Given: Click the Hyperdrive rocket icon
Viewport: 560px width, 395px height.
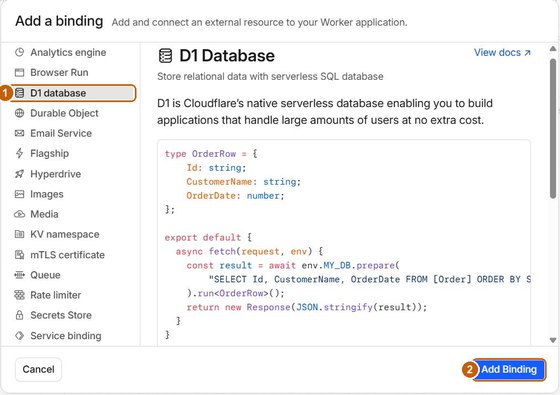Looking at the screenshot, I should tap(19, 174).
